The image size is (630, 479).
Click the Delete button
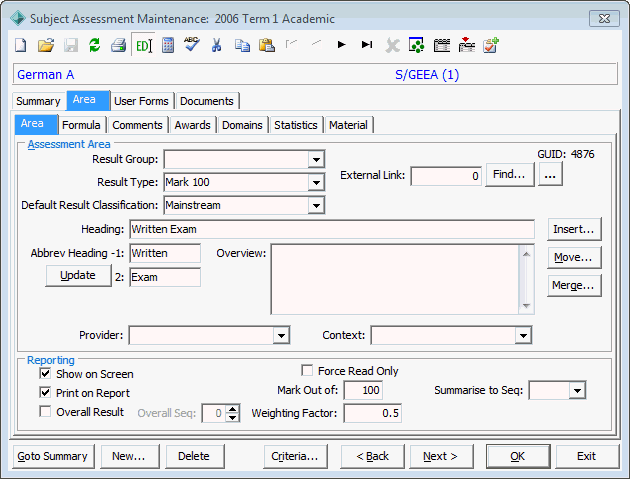194,456
